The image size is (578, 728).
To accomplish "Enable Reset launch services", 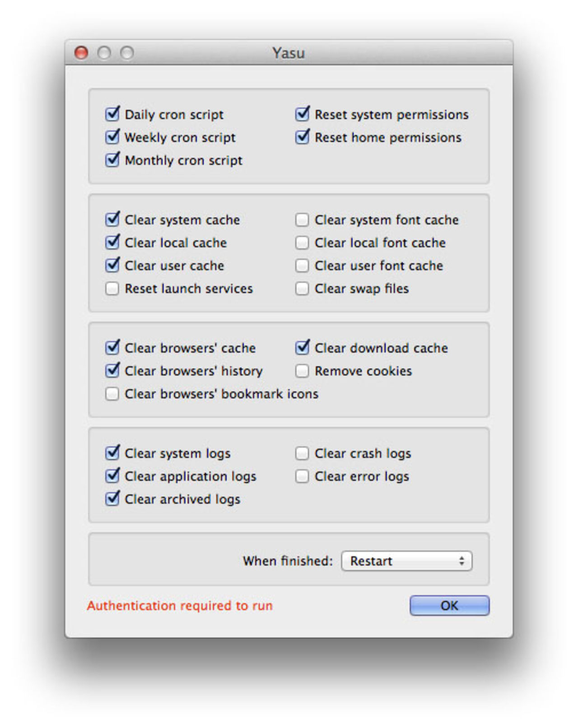I will point(112,289).
